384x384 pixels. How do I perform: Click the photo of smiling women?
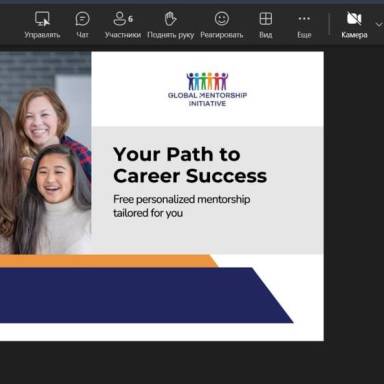(x=45, y=153)
